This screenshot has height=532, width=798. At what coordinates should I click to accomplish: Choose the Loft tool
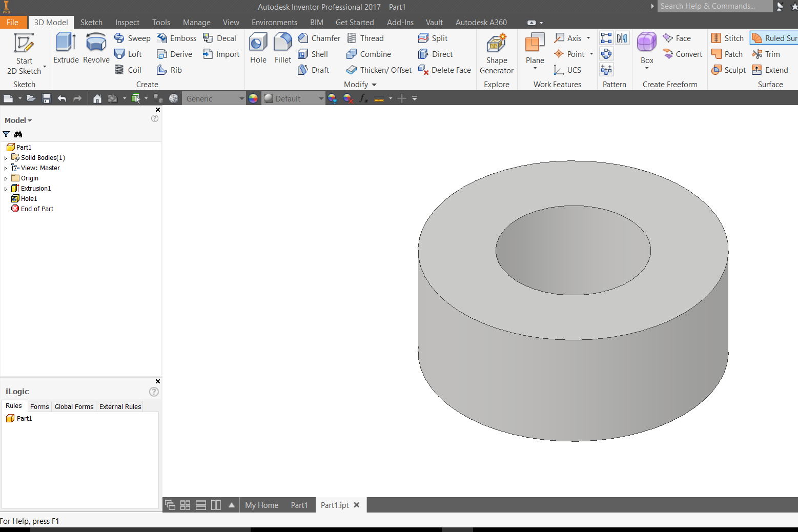(128, 54)
